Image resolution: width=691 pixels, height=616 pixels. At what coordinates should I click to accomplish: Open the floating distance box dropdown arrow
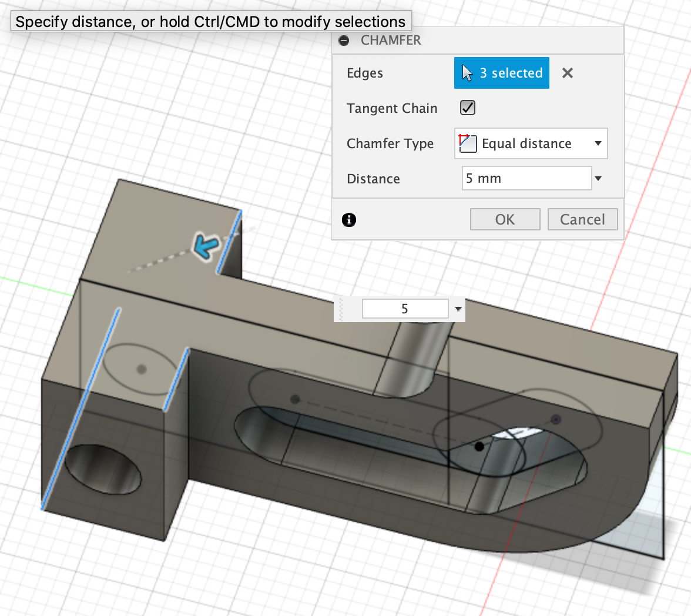(458, 309)
